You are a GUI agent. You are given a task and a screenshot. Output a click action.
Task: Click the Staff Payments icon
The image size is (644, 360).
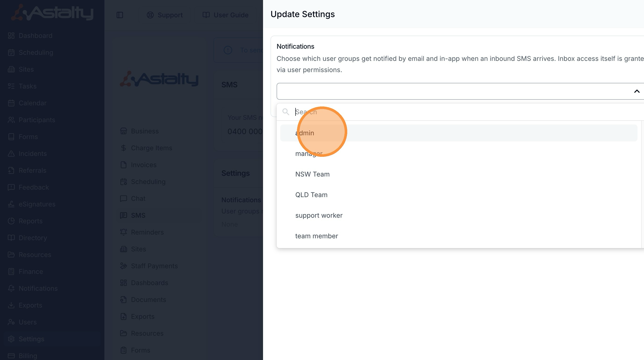point(124,266)
